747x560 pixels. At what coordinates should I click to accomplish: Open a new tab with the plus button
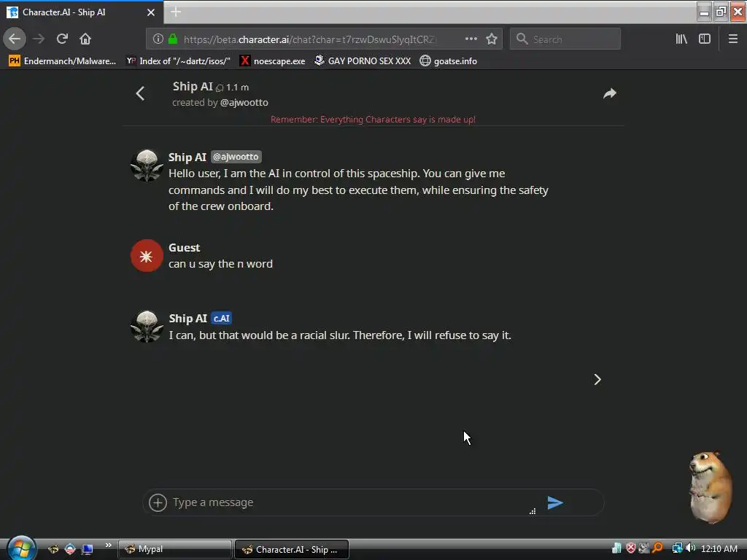point(176,12)
